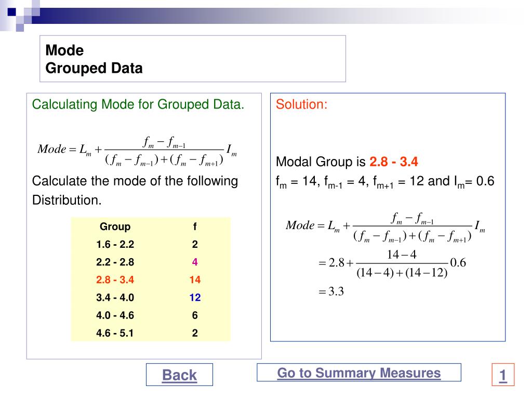Select the red 2.8 - 3.4 table cell
Image resolution: width=532 pixels, height=399 pixels.
point(115,280)
